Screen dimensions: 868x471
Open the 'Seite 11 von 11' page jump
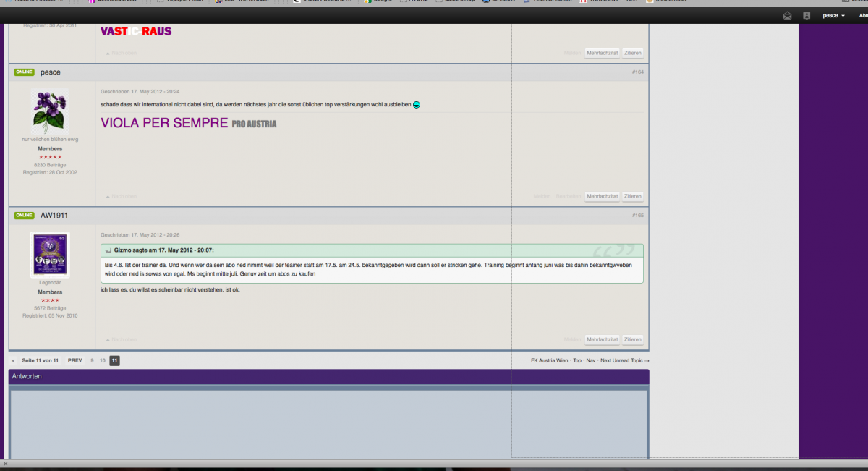[x=40, y=360]
